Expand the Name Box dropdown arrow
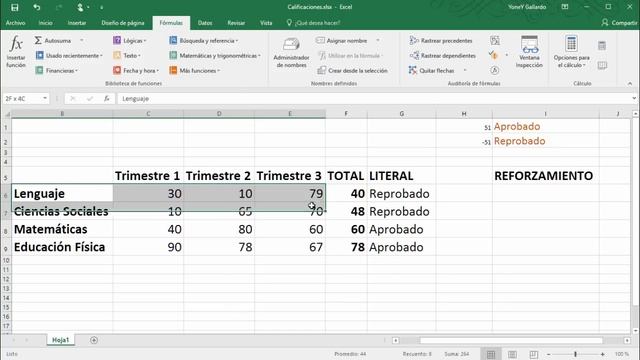This screenshot has height=360, width=640. [x=45, y=98]
